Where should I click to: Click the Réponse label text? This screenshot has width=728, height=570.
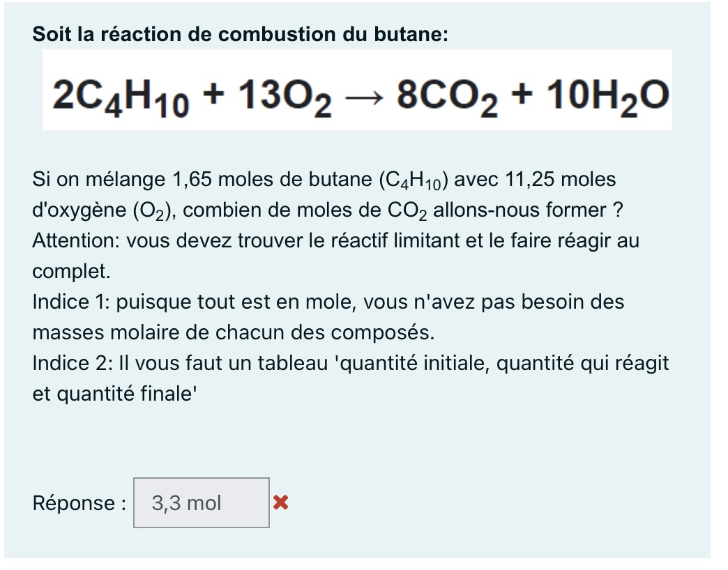[x=79, y=503]
